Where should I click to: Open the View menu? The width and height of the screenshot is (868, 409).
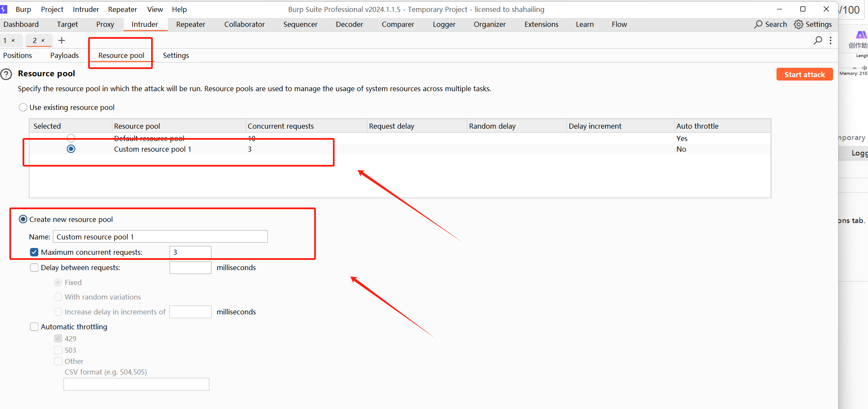155,9
